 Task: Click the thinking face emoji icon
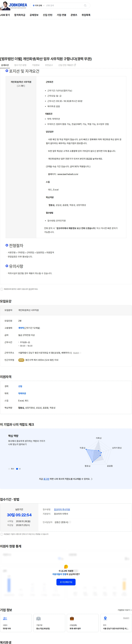coord(66,567)
